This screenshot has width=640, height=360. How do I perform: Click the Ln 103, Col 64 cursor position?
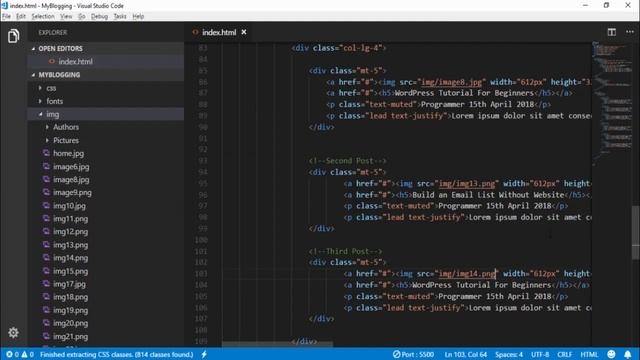[x=466, y=354]
